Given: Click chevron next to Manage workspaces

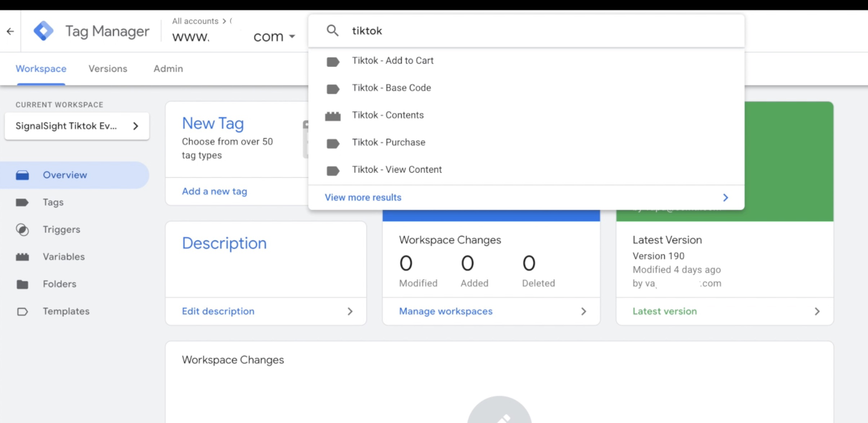Looking at the screenshot, I should coord(584,311).
